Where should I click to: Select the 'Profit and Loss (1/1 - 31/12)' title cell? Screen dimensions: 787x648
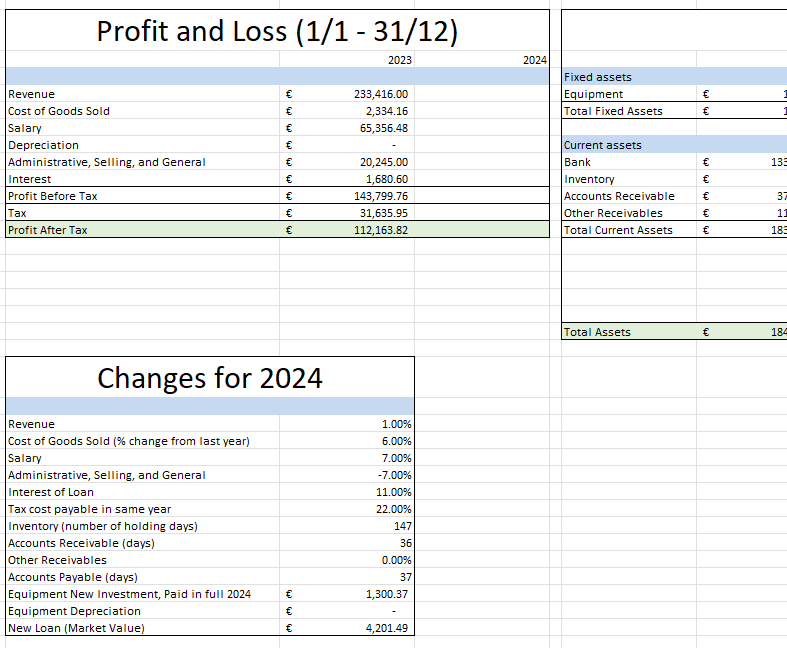click(277, 31)
